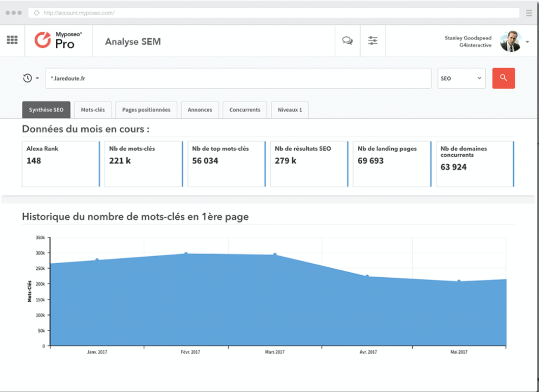Viewport: 539px width, 392px height.
Task: Click the browser reload icon
Action: [36, 13]
